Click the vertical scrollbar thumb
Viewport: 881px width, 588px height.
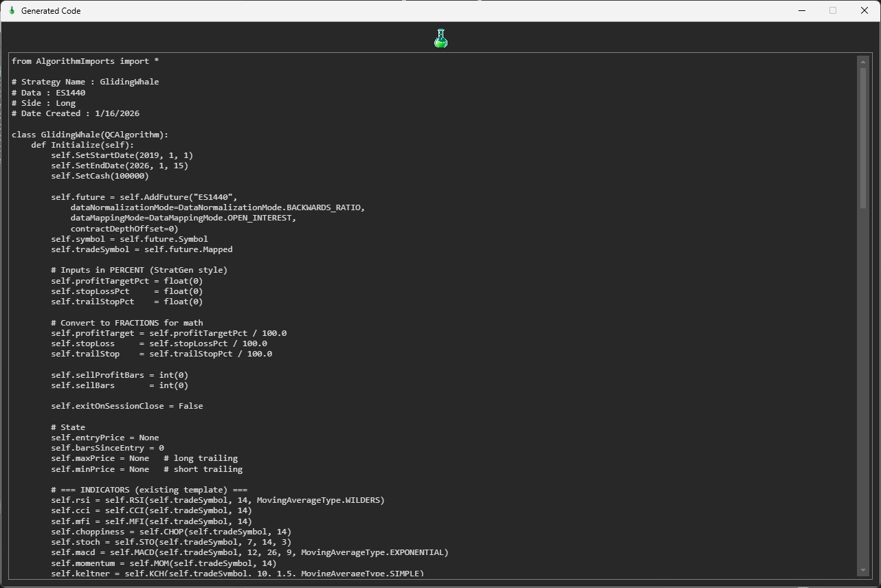point(863,137)
